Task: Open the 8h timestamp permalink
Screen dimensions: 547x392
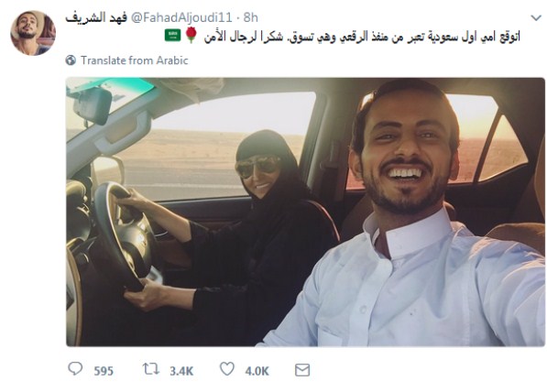Action: coord(251,17)
